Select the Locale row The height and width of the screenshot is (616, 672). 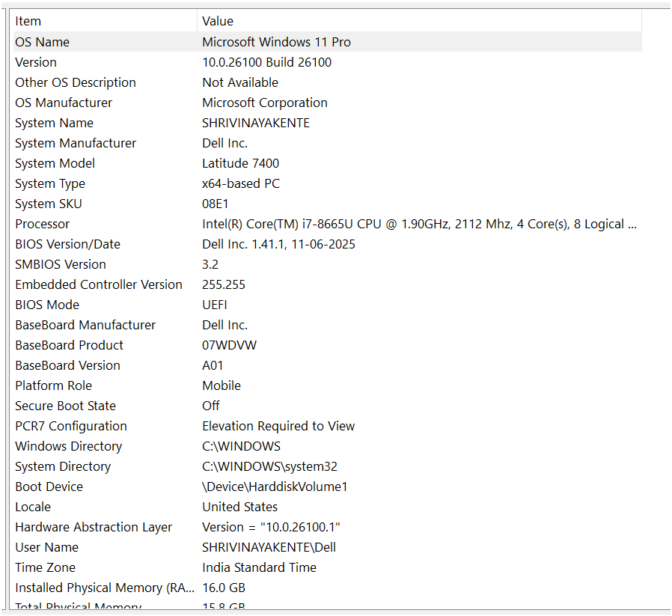pos(328,507)
